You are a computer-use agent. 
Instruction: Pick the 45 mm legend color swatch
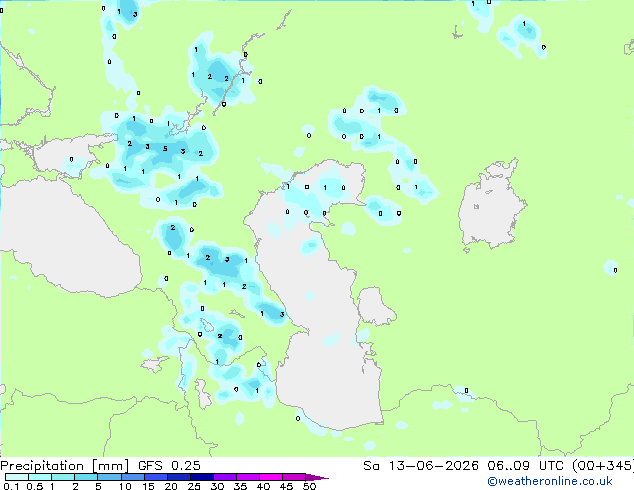click(x=293, y=477)
